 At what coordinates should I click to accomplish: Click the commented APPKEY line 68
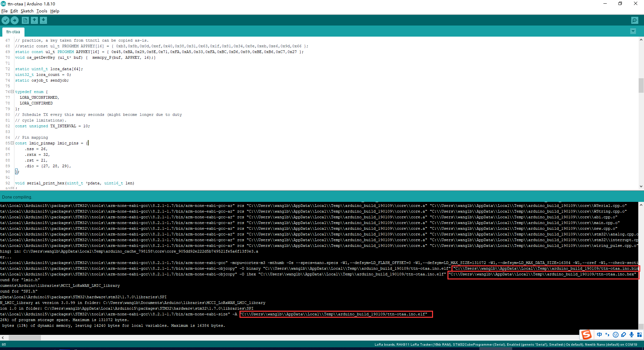162,46
